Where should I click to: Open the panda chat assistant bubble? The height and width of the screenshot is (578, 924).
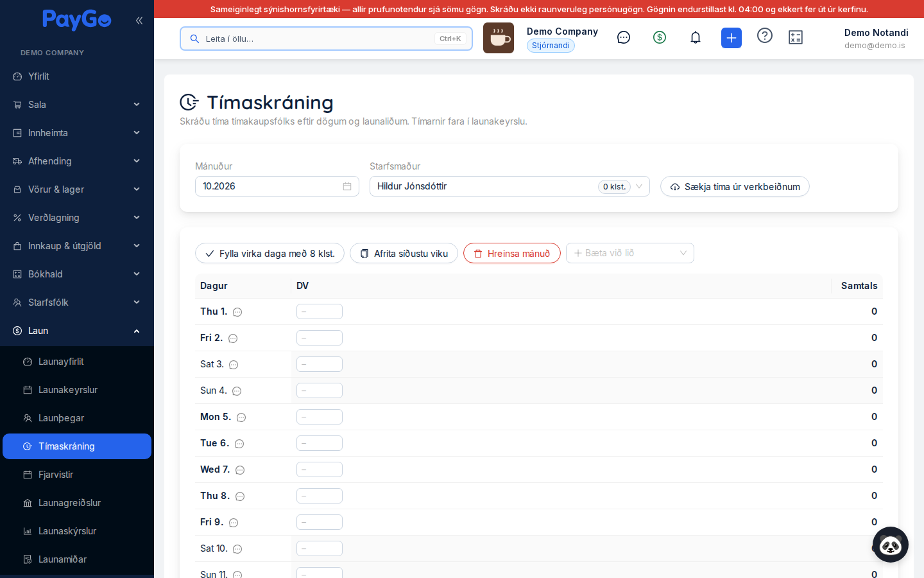click(891, 545)
